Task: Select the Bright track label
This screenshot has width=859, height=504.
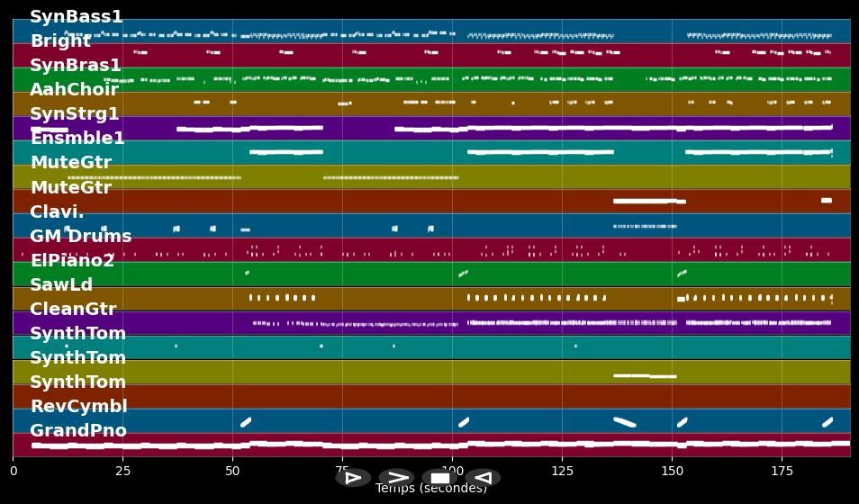Action: (60, 41)
